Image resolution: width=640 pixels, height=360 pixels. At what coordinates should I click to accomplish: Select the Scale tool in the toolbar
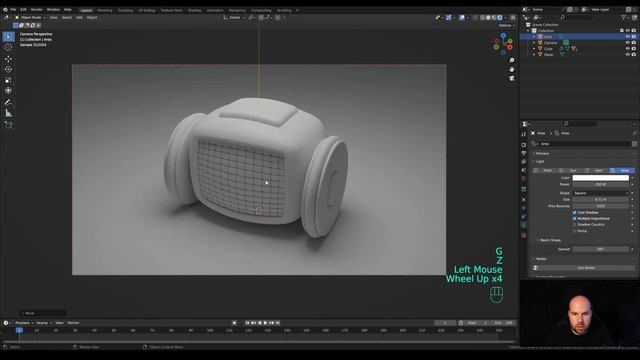click(8, 80)
